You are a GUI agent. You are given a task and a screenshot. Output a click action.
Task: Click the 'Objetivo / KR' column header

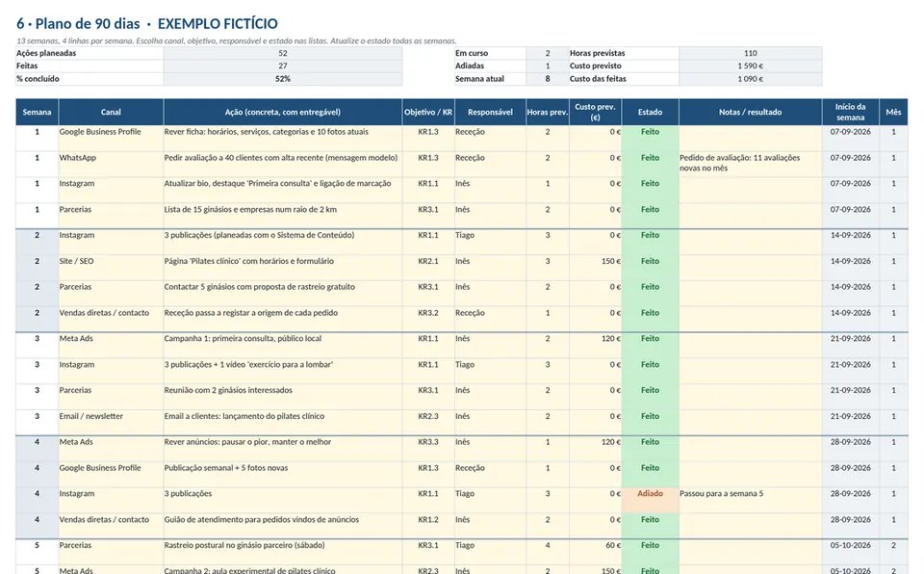click(428, 112)
